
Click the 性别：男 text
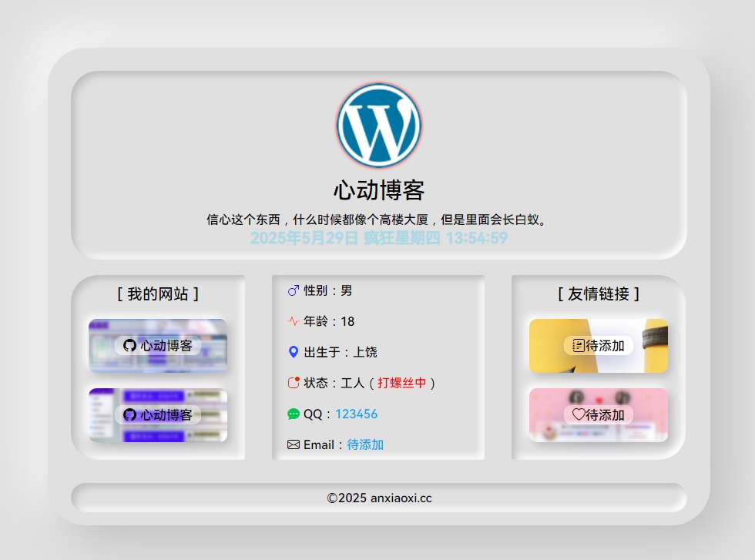point(328,290)
